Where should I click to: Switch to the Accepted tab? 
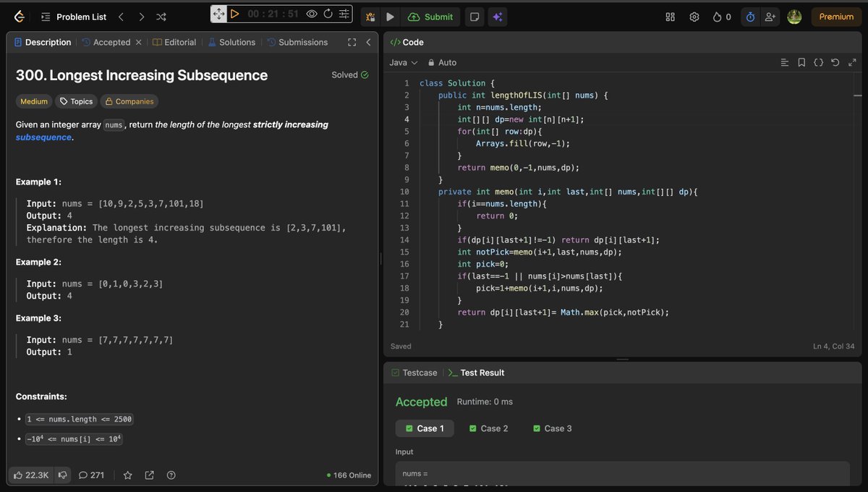coord(106,42)
